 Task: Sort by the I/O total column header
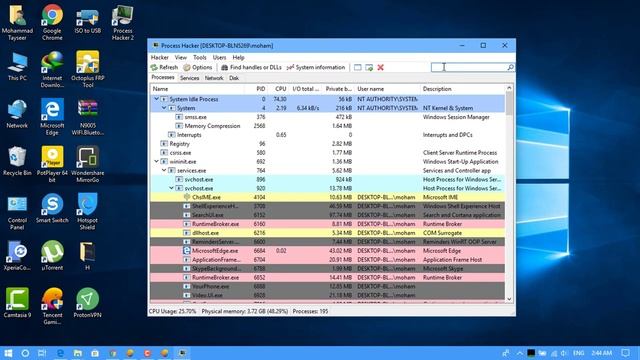(x=306, y=89)
